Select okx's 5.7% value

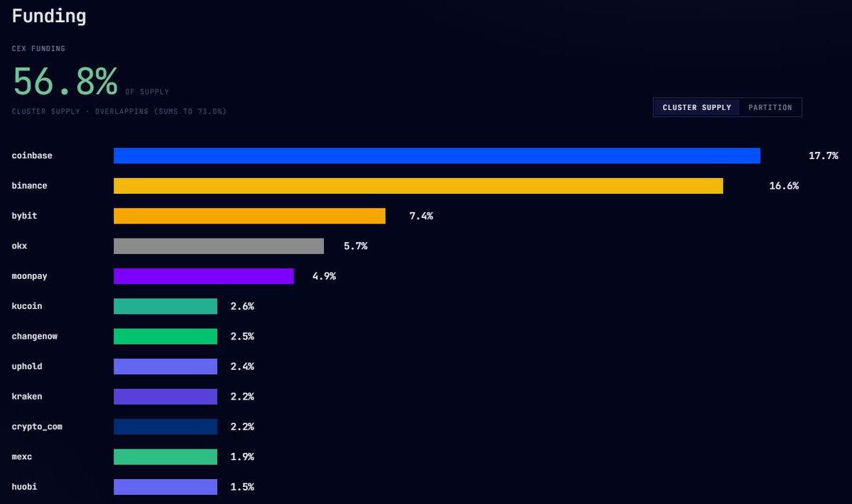[x=356, y=246]
